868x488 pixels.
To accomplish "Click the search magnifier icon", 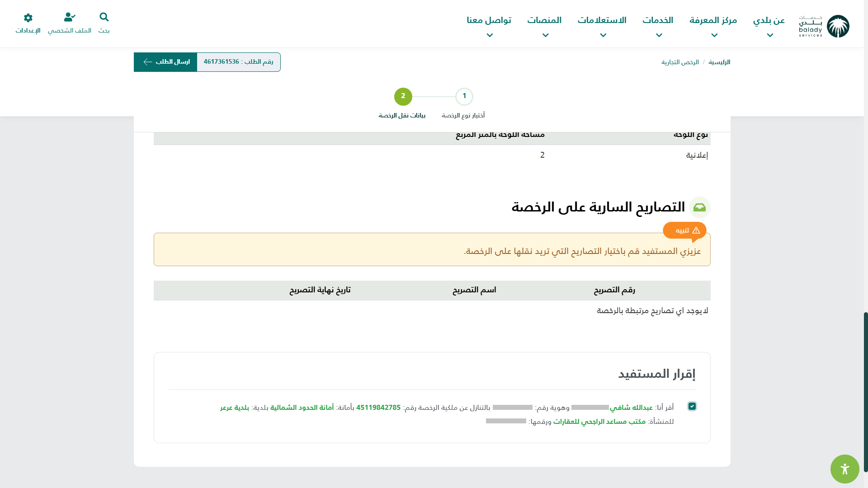I will (x=104, y=17).
